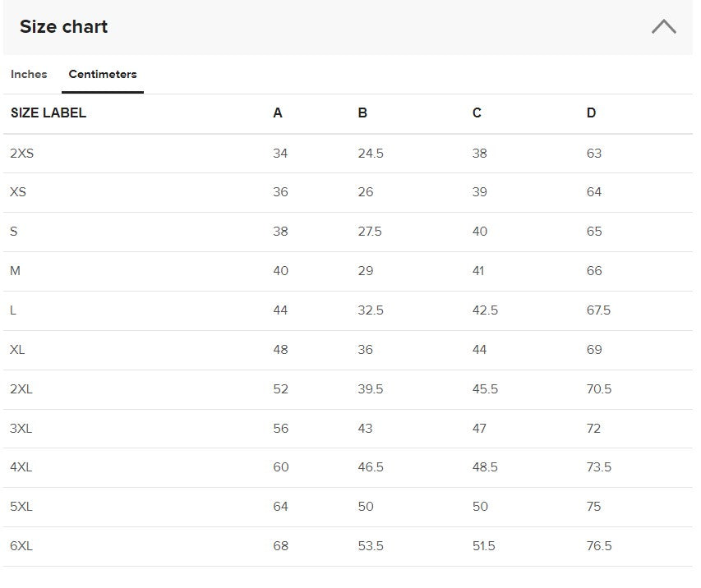This screenshot has width=701, height=588.
Task: Select the XS size row label
Action: coord(18,192)
